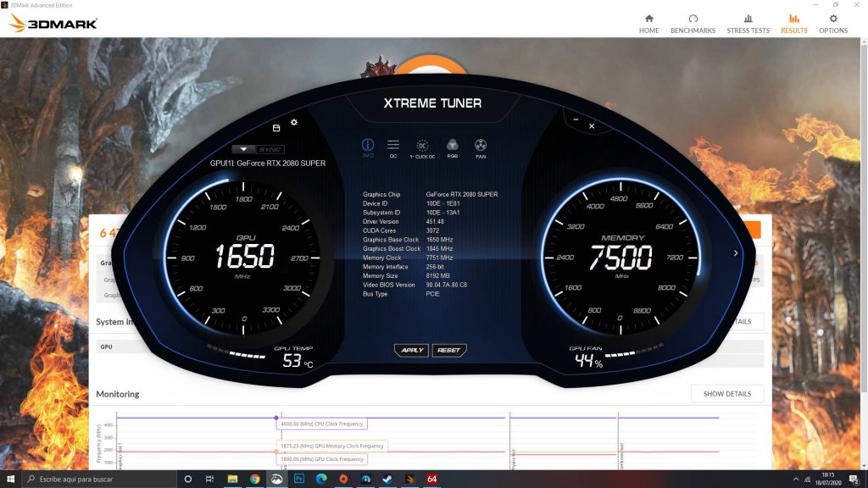Click the MEMORY 7500 MHz gauge value
868x488 pixels.
(x=621, y=258)
